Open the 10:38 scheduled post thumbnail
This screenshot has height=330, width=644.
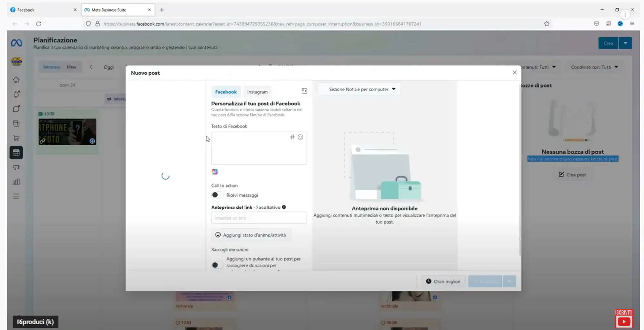pos(67,132)
